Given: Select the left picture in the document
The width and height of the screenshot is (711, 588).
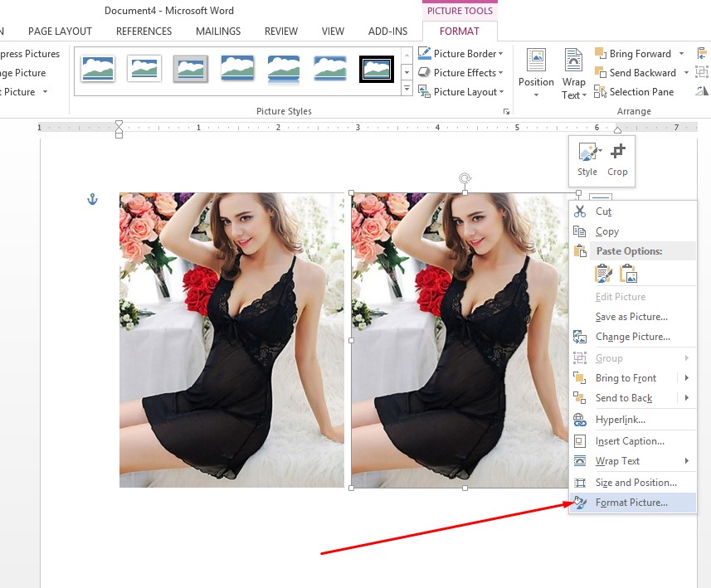Looking at the screenshot, I should 231,340.
